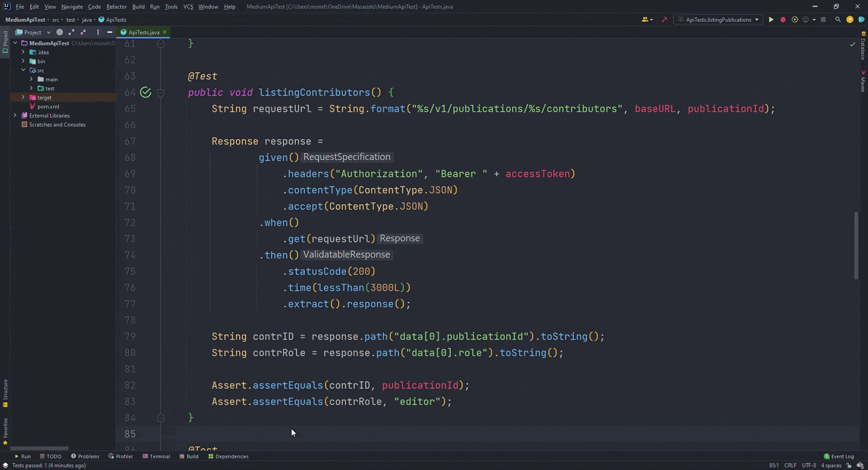Run with Coverage icon

pos(795,19)
